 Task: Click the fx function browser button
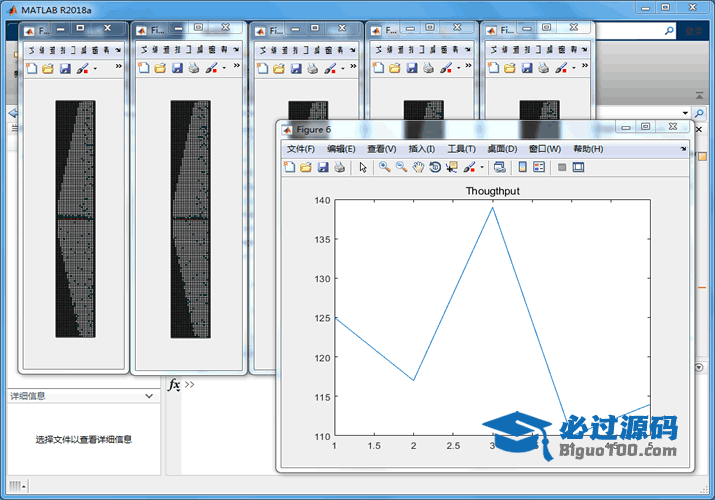click(173, 385)
